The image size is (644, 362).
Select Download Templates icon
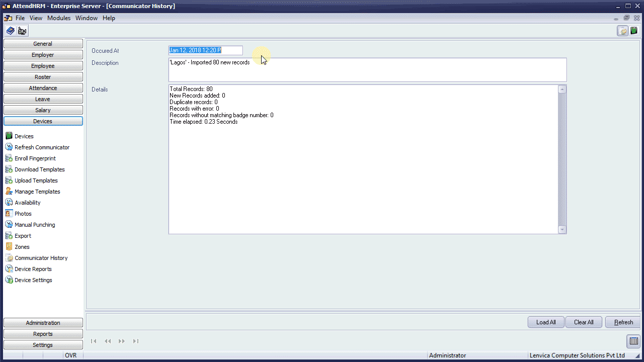[9, 169]
